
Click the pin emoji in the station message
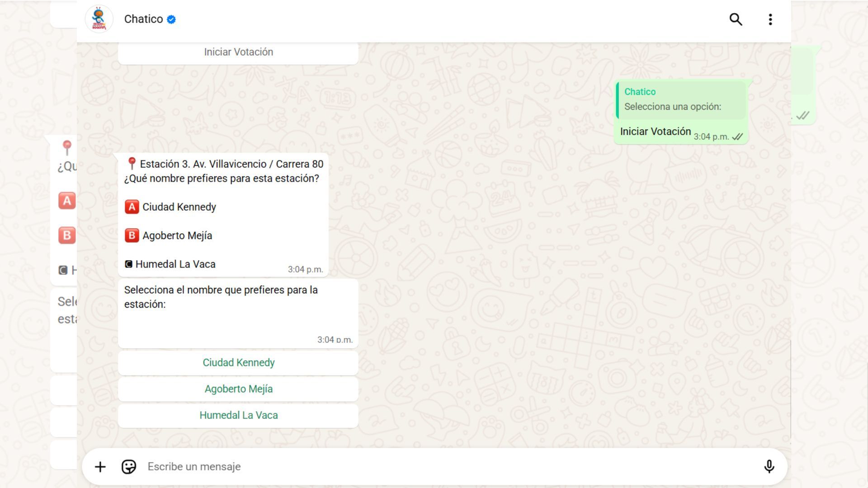coord(131,164)
